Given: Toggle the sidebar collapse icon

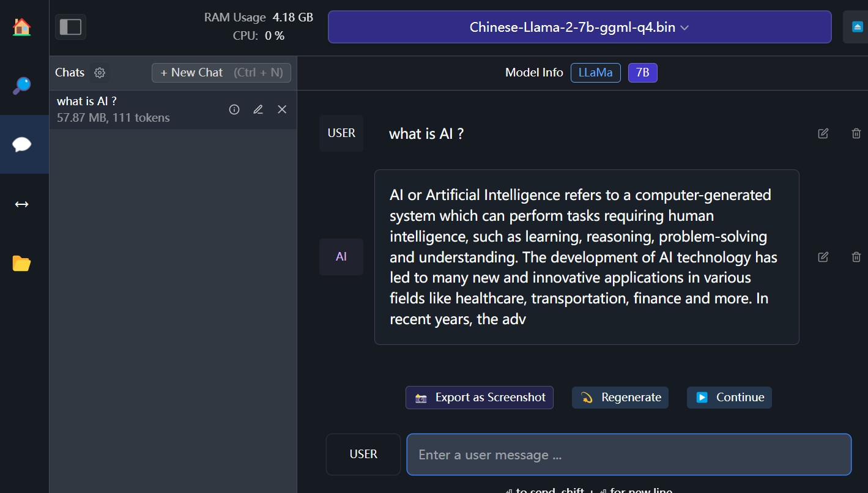Looking at the screenshot, I should 70,27.
